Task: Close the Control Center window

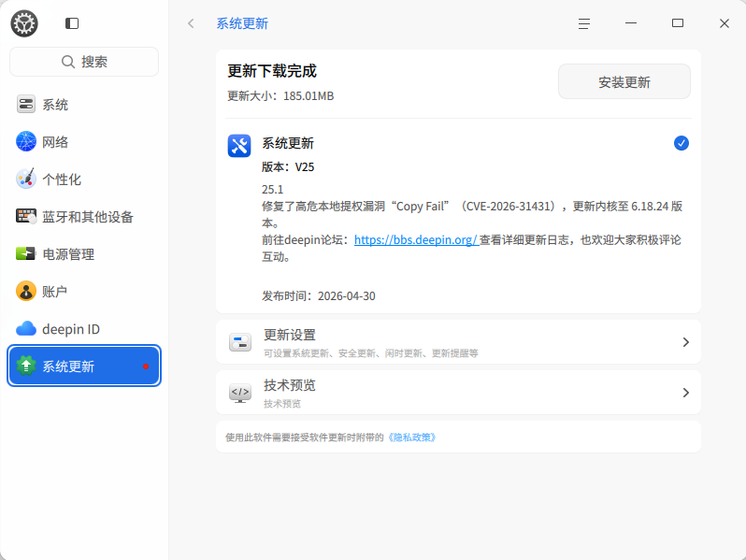Action: point(724,23)
